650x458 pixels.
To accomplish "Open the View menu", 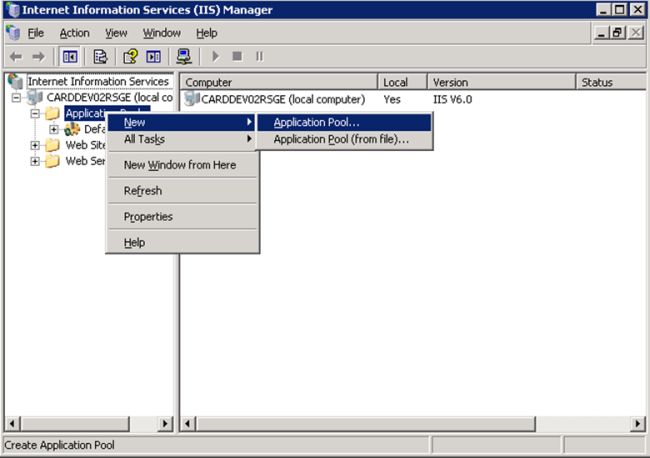I will click(116, 33).
